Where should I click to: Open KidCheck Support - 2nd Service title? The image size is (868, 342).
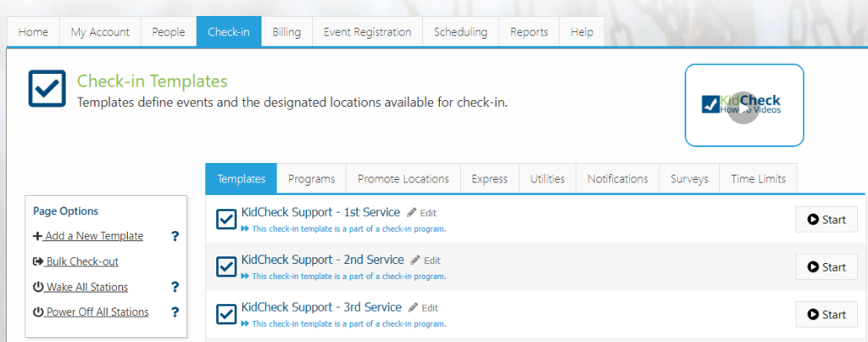tap(323, 260)
